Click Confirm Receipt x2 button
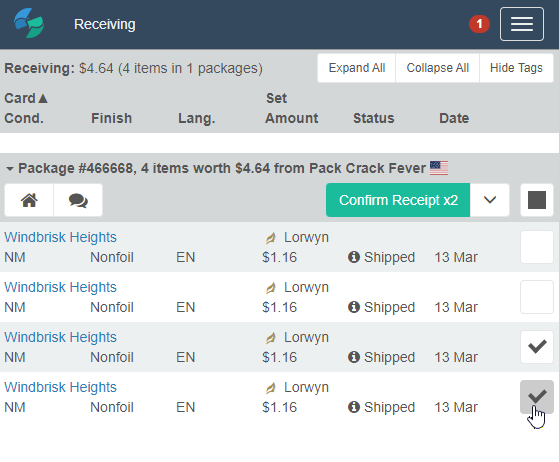This screenshot has height=462, width=559. 398,200
